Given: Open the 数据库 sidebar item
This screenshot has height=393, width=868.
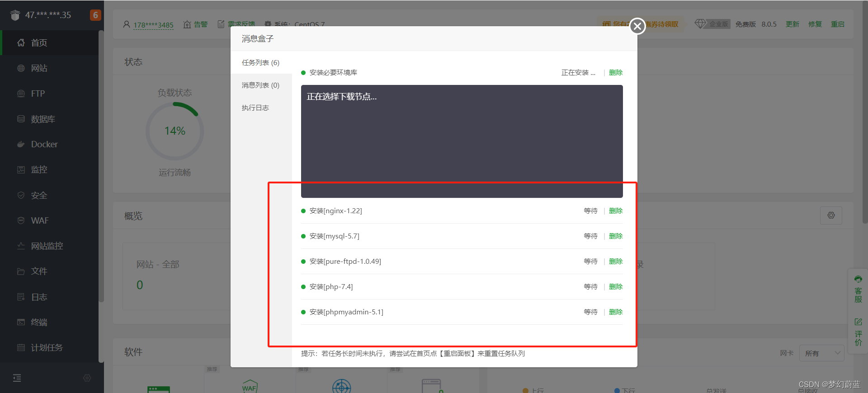Looking at the screenshot, I should pos(49,119).
